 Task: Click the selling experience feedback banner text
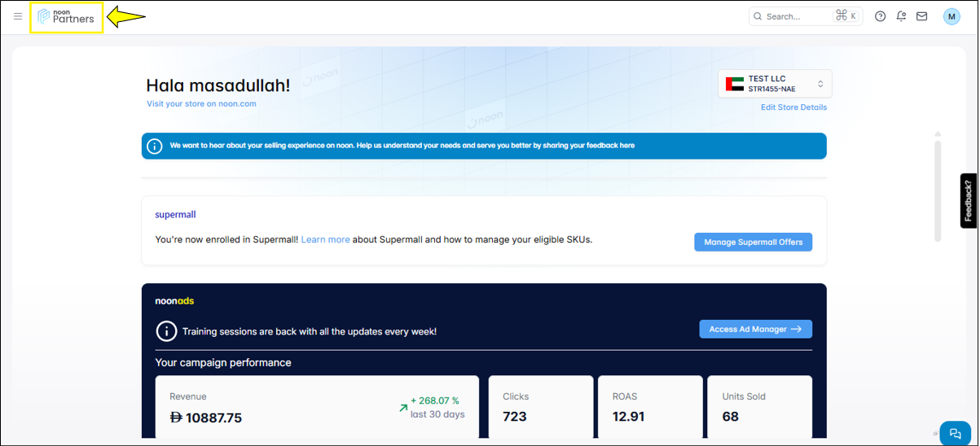point(402,146)
